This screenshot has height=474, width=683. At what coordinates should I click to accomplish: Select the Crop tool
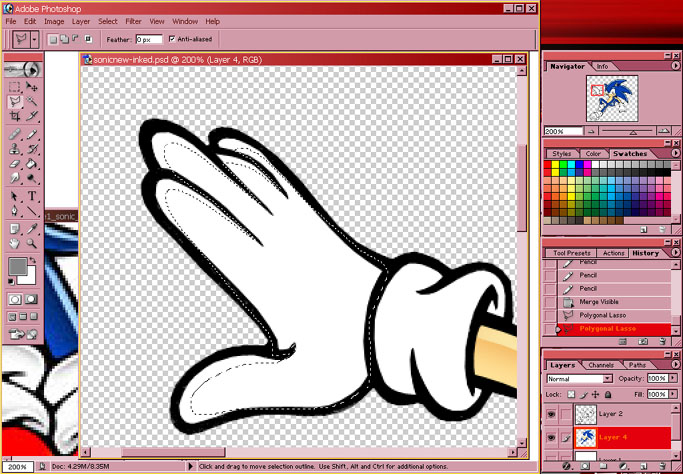[x=15, y=116]
